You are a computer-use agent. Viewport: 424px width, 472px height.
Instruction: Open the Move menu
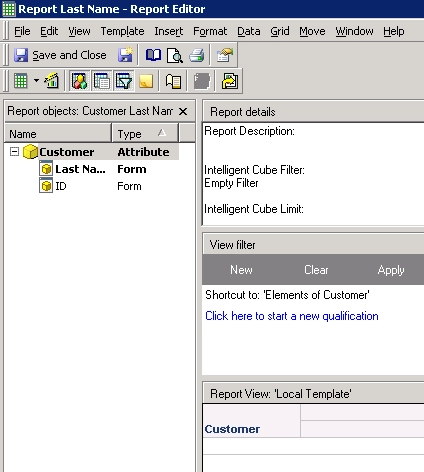tap(312, 31)
